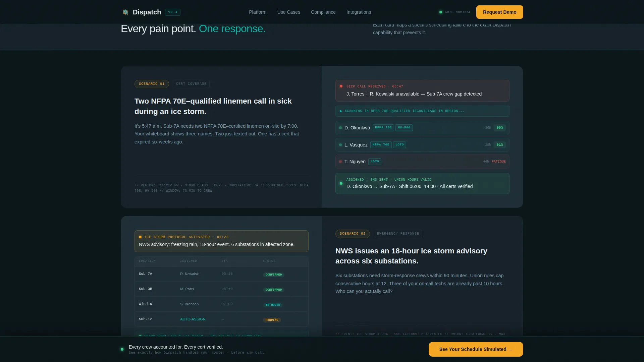Click the Request Demo button
Image resolution: width=644 pixels, height=362 pixels.
click(500, 12)
